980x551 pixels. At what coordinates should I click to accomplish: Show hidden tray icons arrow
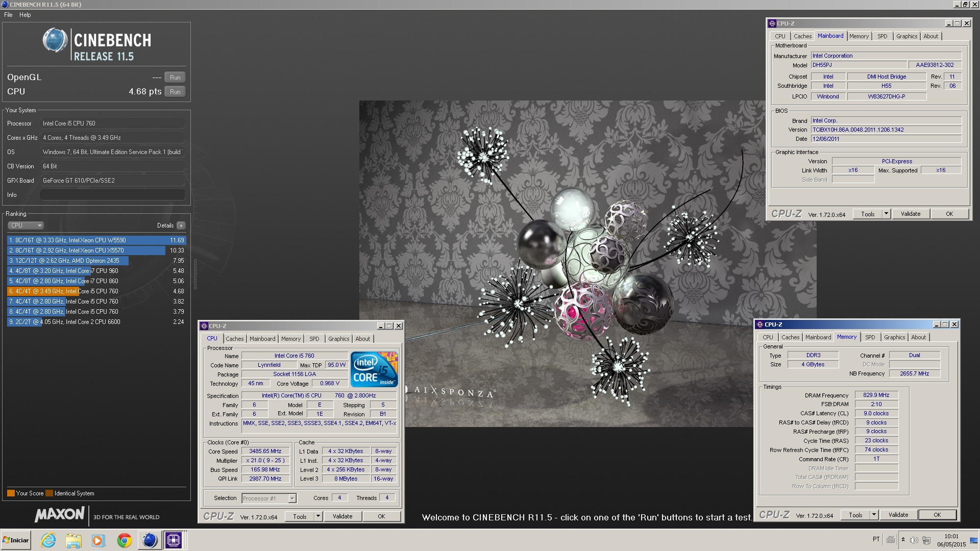point(903,540)
